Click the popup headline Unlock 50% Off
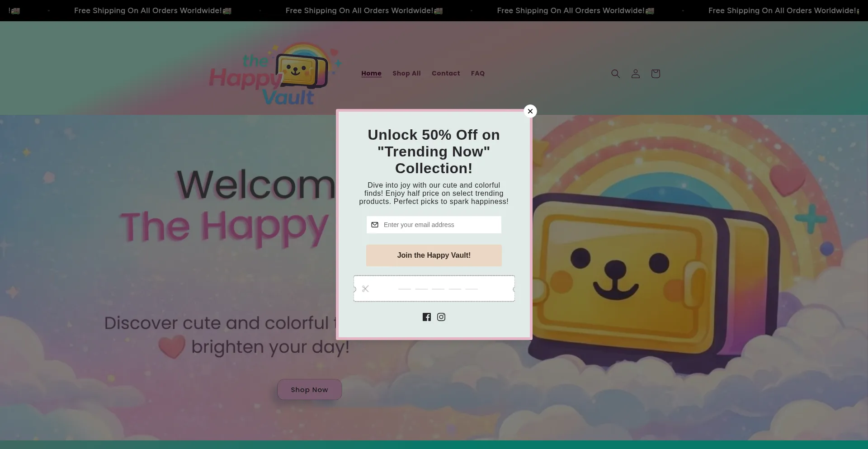Viewport: 868px width, 449px height. 434,151
